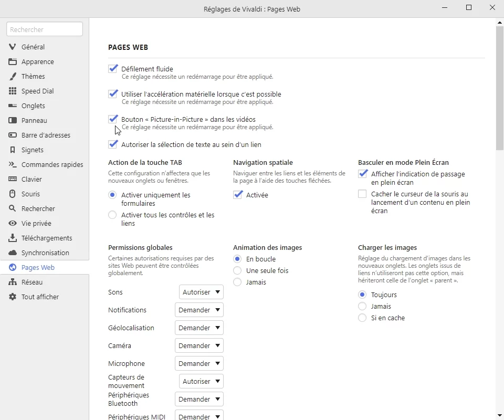Click the scrollbar down arrow

click(x=499, y=415)
